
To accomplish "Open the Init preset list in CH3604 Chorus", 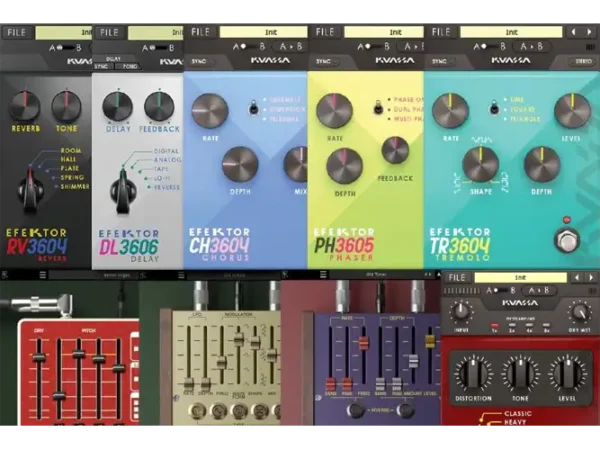I will (263, 32).
